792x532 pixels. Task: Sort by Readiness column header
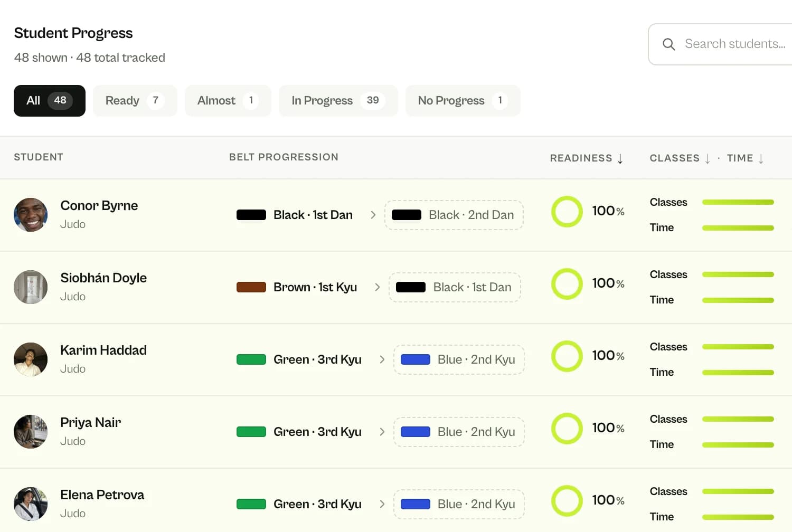click(587, 158)
